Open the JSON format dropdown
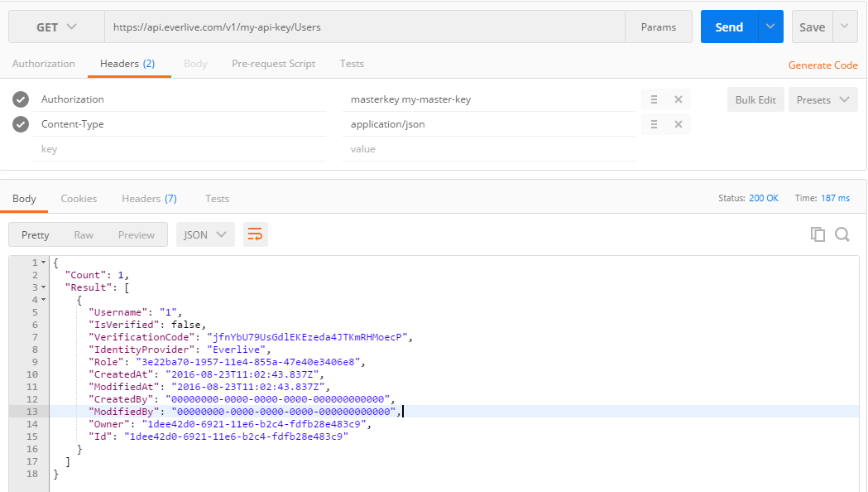The image size is (868, 492). (205, 234)
